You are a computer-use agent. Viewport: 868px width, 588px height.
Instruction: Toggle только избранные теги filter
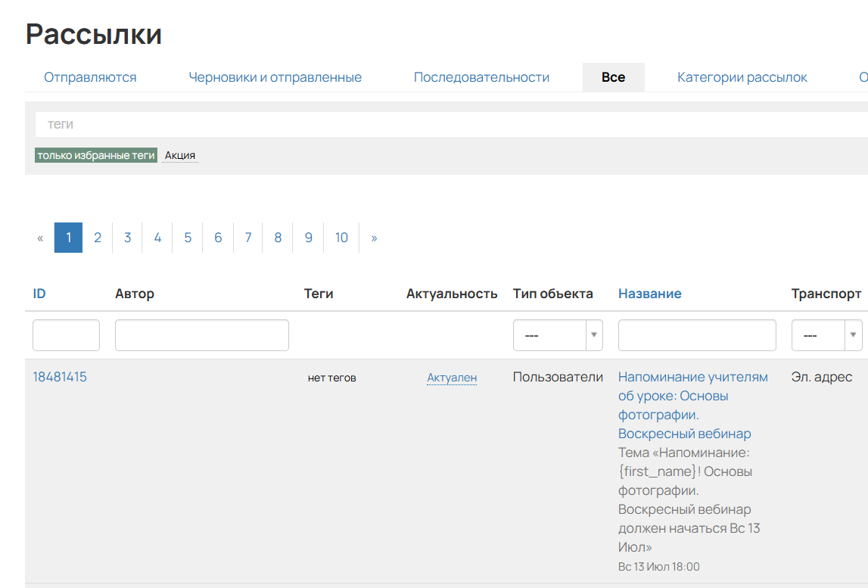coord(96,155)
